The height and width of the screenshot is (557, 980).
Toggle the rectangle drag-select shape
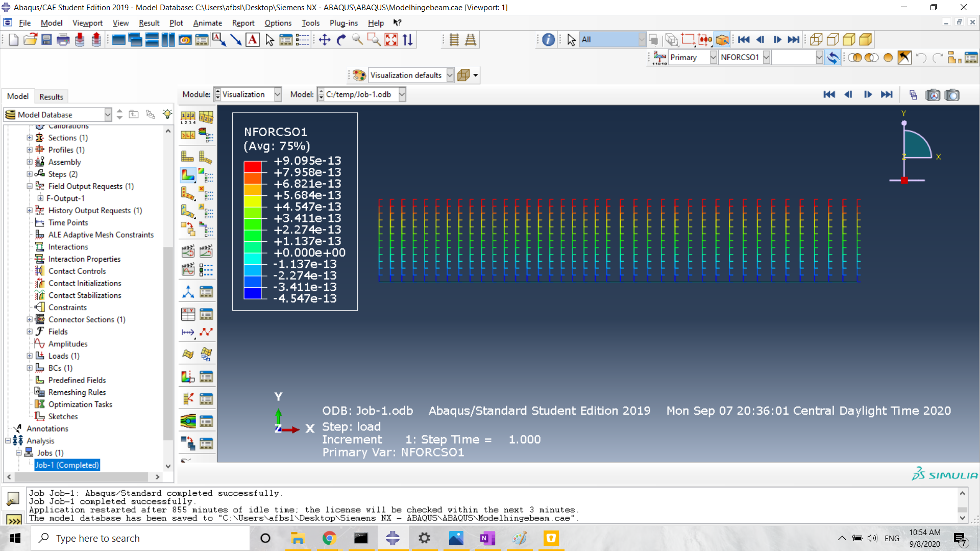[x=688, y=40]
